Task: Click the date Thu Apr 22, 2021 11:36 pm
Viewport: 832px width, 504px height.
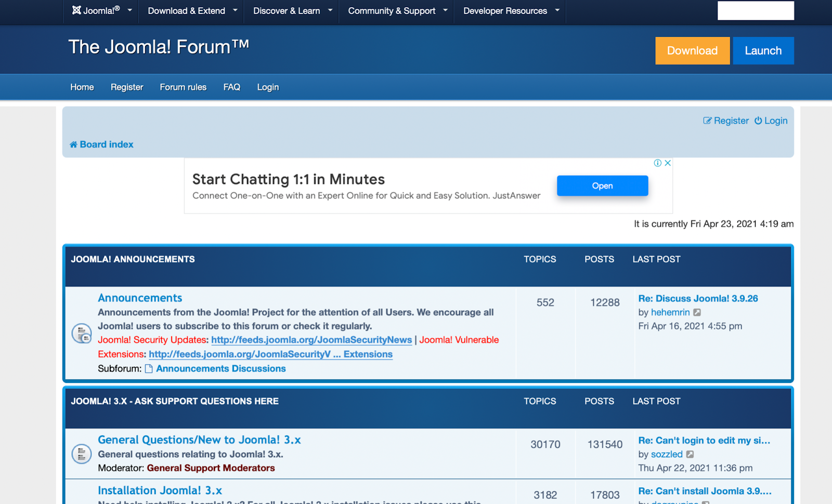Action: pos(695,468)
